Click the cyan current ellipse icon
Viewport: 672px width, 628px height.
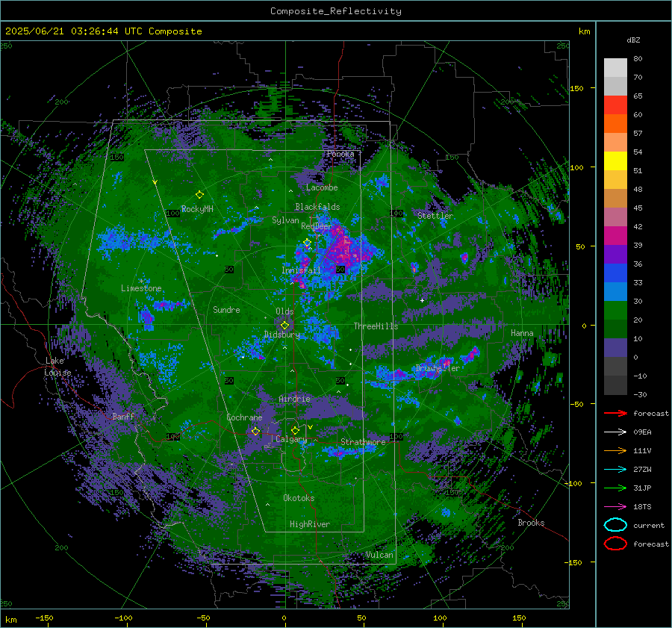[x=615, y=525]
